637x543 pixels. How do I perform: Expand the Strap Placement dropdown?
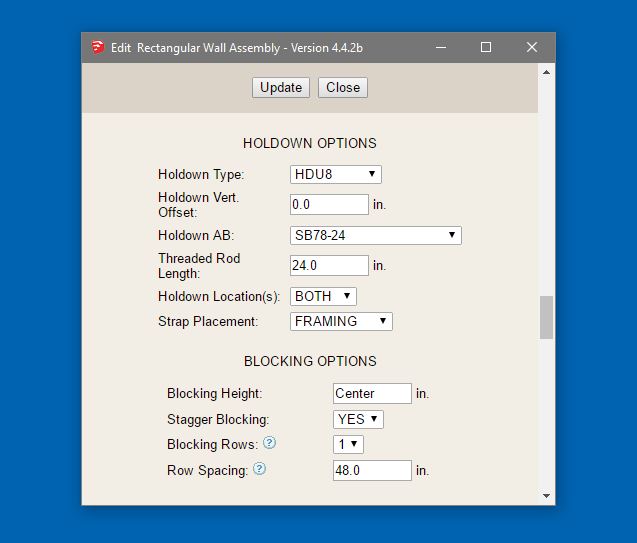(x=341, y=321)
